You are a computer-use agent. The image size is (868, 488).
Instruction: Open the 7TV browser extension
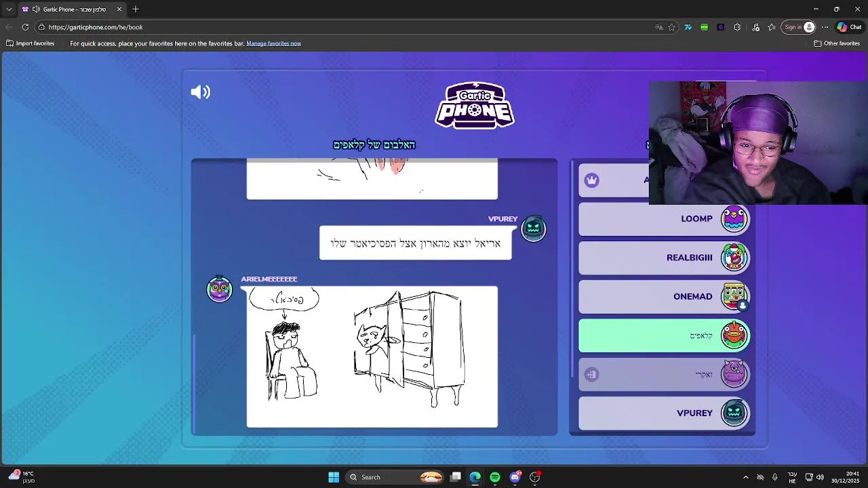click(688, 27)
